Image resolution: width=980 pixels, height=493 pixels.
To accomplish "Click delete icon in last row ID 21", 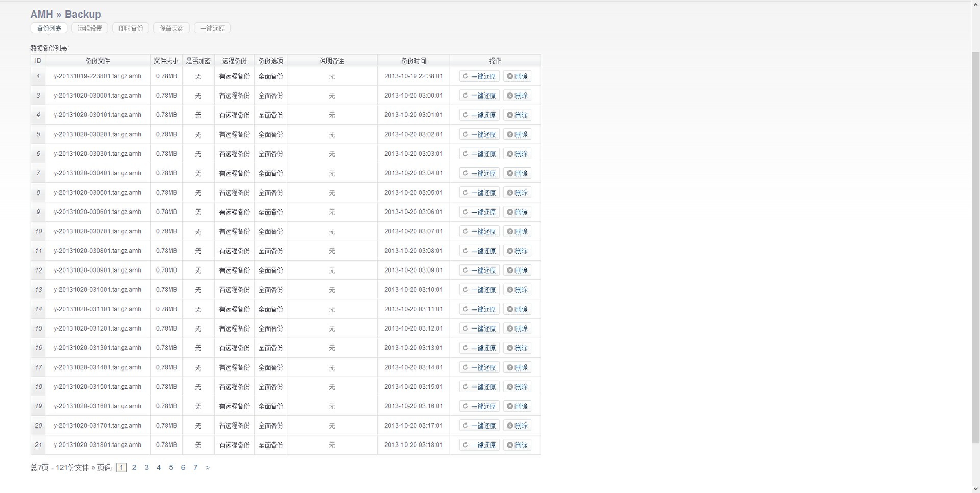I will pos(510,445).
